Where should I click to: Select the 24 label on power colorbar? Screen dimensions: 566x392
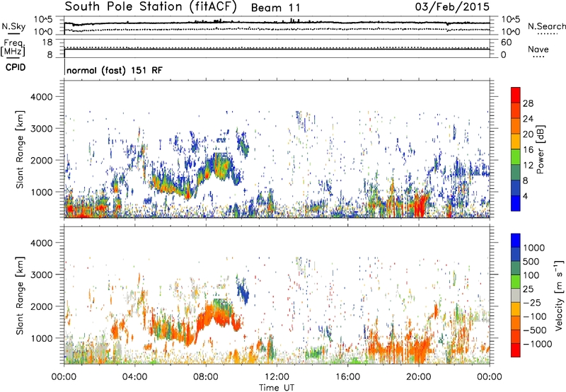coord(528,119)
